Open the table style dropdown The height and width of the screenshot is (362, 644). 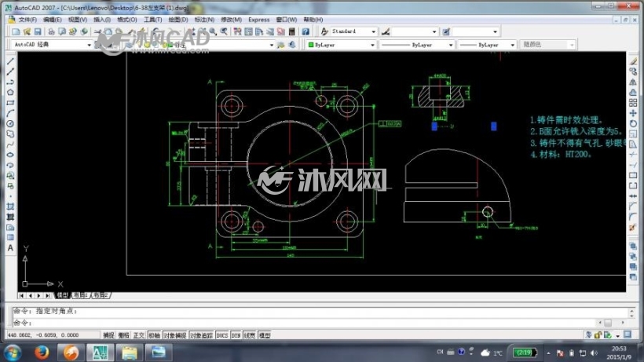coord(495,31)
